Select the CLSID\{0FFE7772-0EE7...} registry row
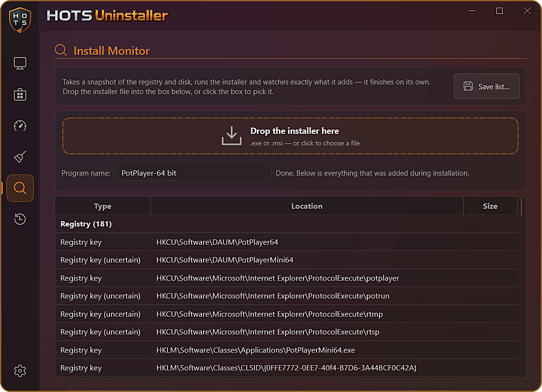 [x=286, y=368]
